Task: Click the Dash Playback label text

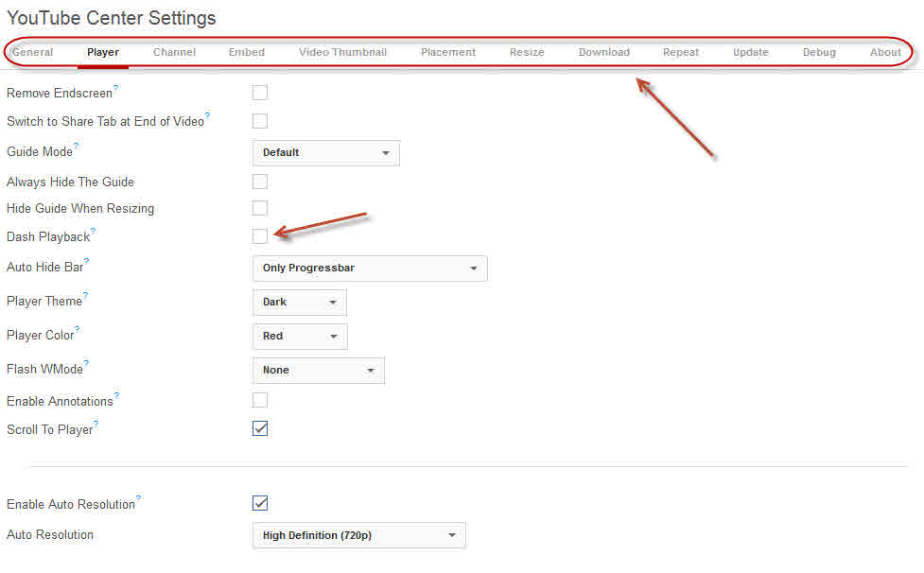Action: pyautogui.click(x=48, y=236)
